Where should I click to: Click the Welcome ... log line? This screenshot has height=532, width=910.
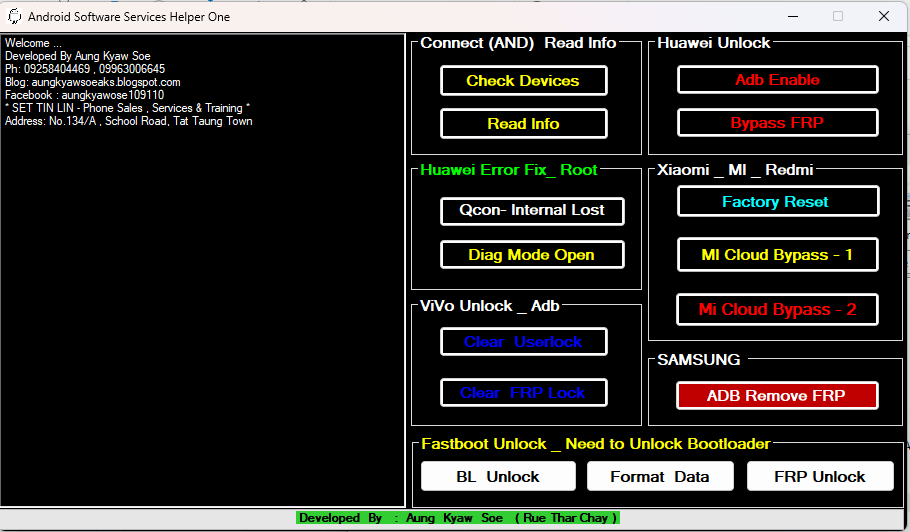point(33,43)
